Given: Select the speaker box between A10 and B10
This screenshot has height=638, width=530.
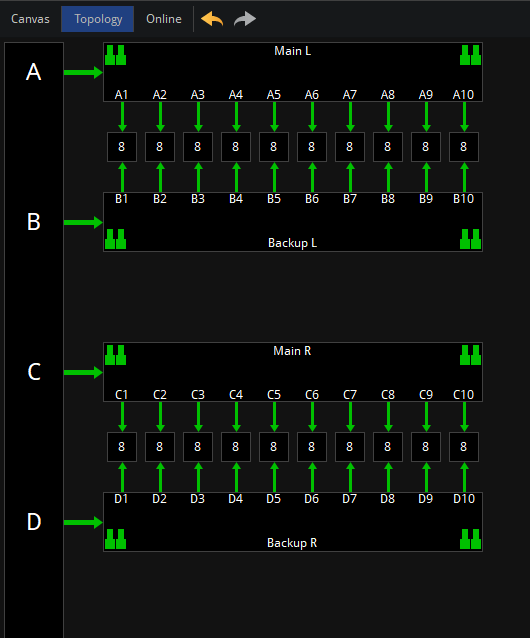Looking at the screenshot, I should point(464,147).
